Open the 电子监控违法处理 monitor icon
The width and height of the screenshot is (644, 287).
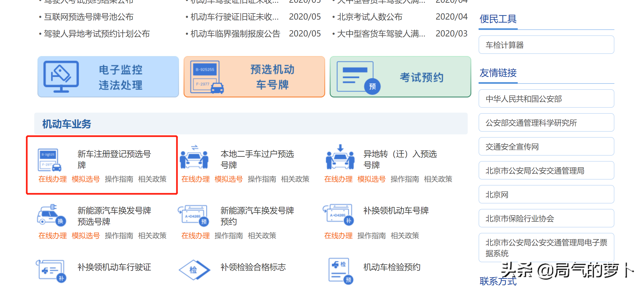tap(61, 77)
